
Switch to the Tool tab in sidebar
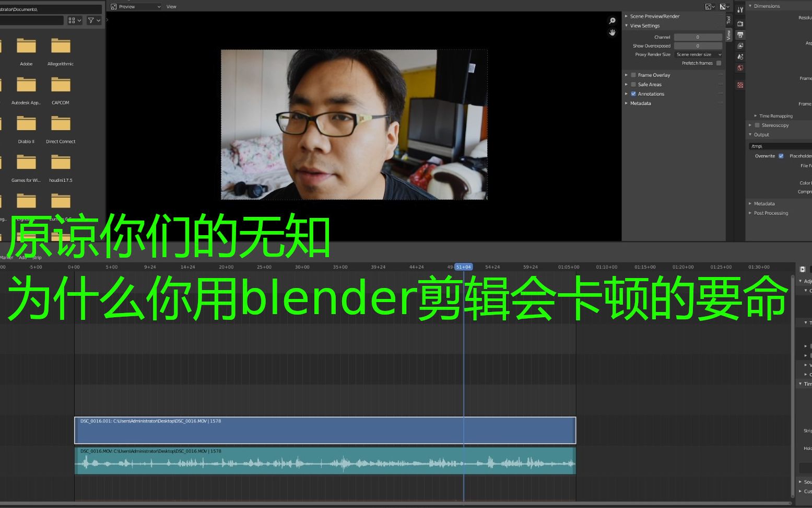[x=729, y=20]
